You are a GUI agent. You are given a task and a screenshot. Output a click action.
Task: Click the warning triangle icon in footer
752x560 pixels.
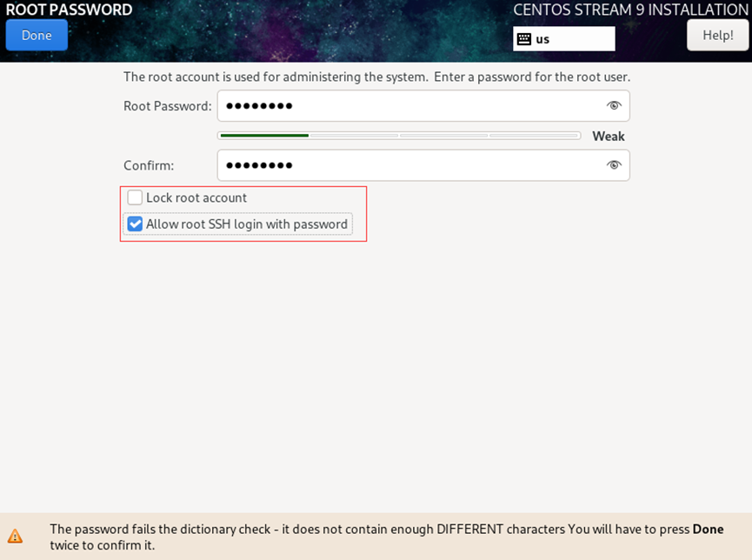15,536
